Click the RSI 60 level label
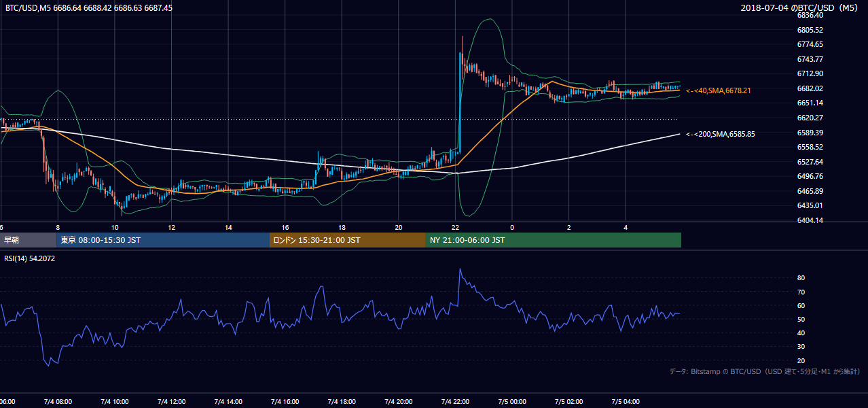The height and width of the screenshot is (408, 868). point(801,305)
